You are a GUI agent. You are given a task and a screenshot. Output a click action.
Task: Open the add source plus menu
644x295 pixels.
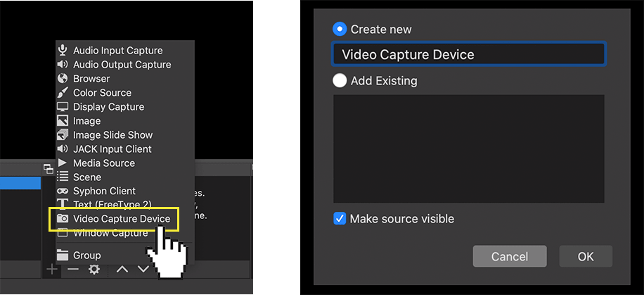(52, 269)
